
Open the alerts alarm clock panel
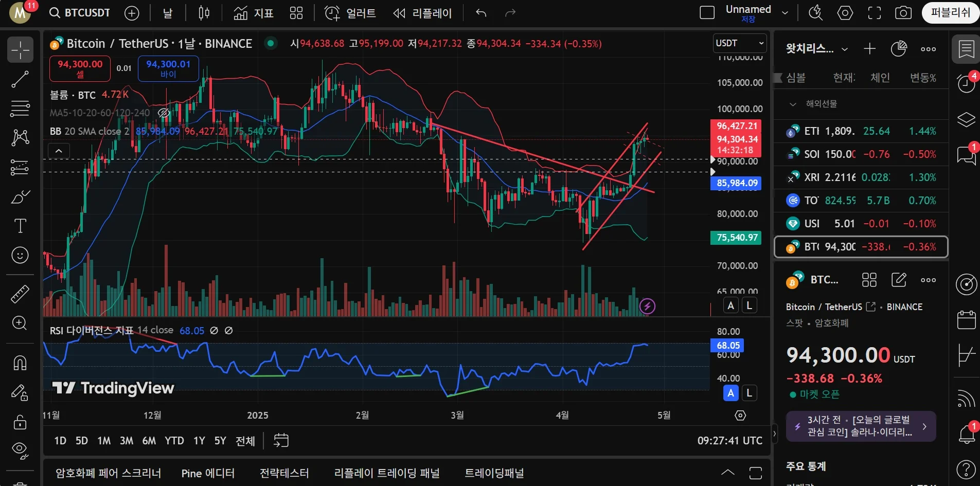pos(966,83)
